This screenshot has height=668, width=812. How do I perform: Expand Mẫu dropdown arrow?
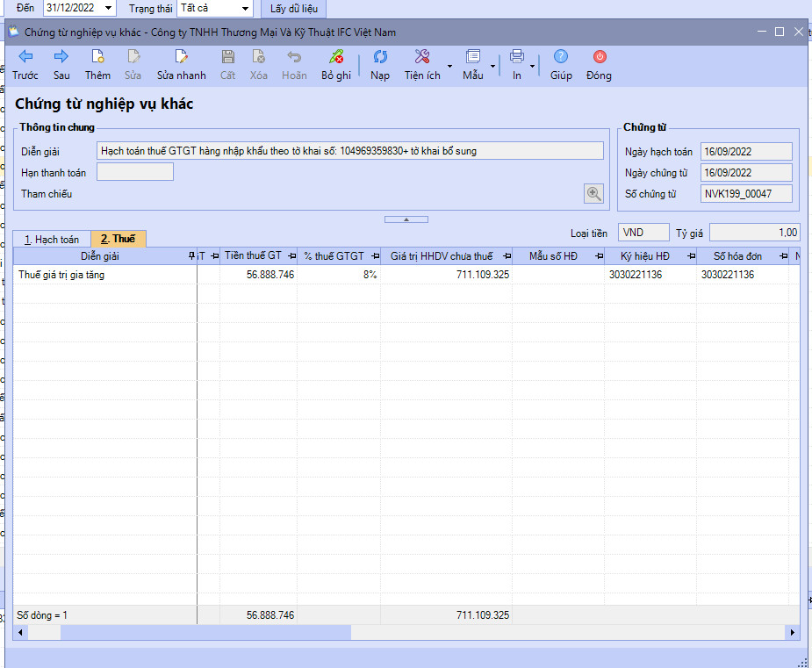coord(492,67)
